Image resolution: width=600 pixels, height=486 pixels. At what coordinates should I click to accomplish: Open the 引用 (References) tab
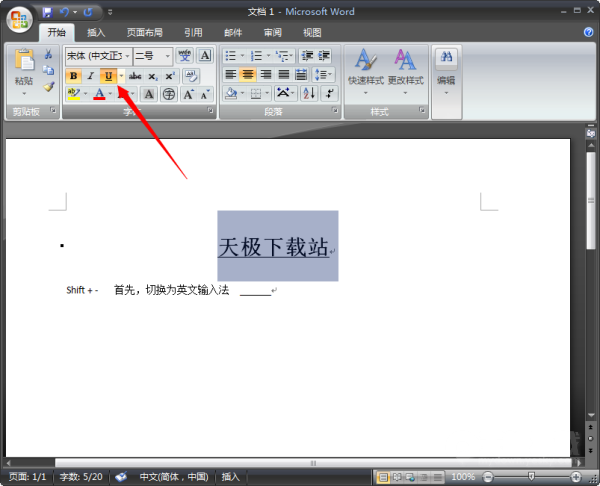click(193, 33)
